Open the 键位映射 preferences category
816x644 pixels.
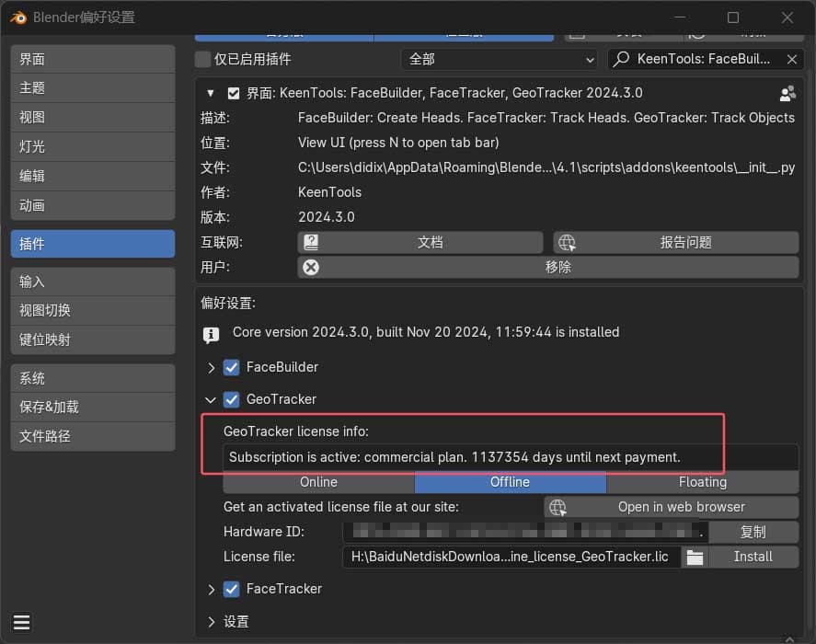93,340
